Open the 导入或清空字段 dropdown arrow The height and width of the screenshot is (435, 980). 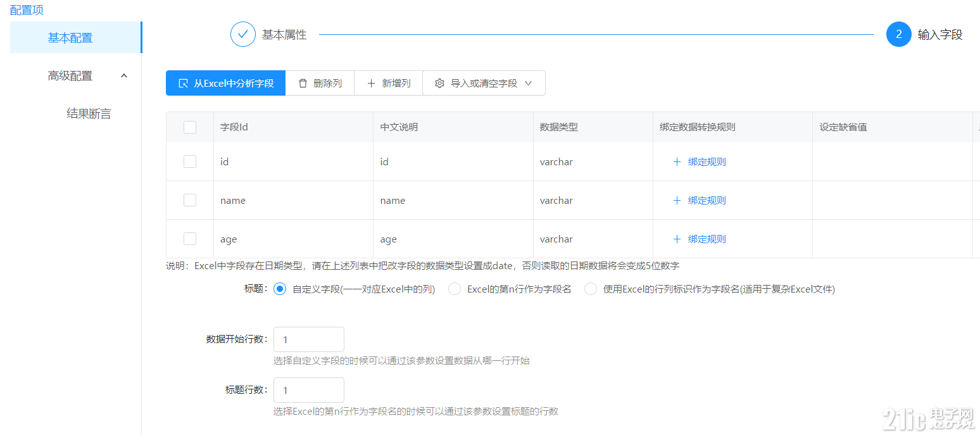(x=529, y=83)
